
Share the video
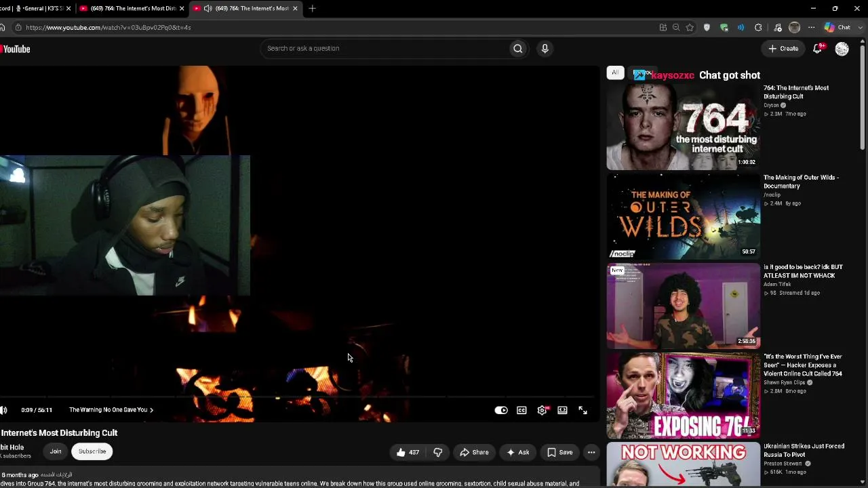[x=474, y=452]
